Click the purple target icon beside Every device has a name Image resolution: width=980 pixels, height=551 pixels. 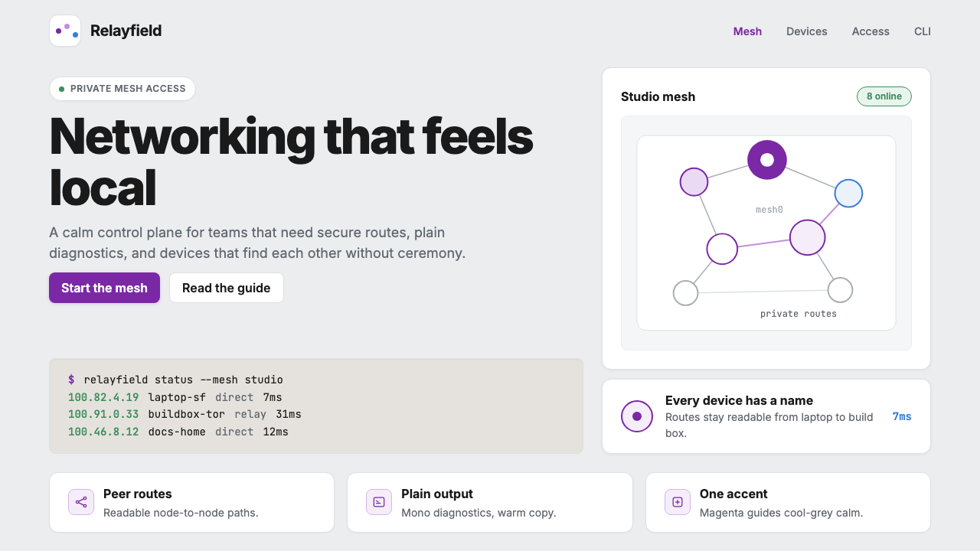tap(637, 416)
